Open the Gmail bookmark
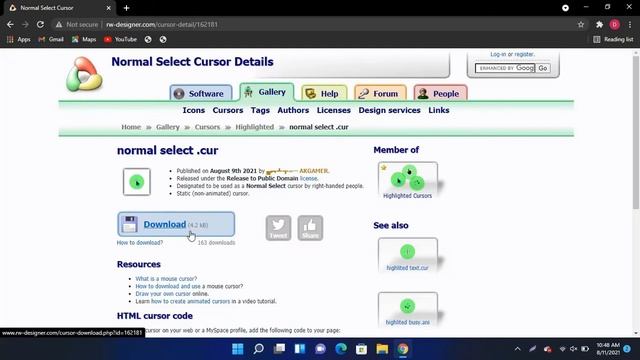 point(51,39)
